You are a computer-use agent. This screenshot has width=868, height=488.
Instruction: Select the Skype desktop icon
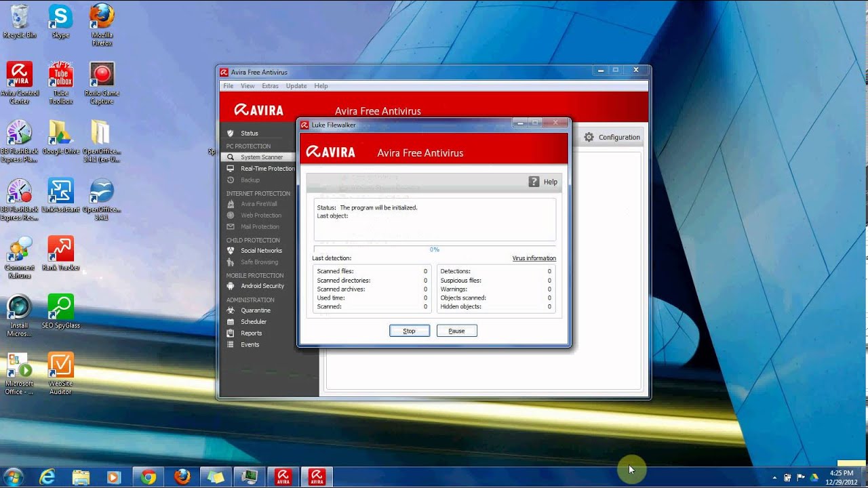click(x=60, y=22)
